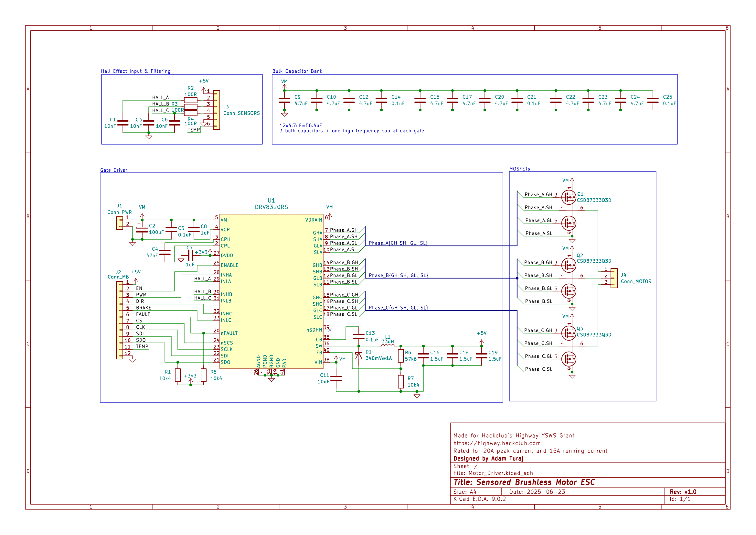Select the 'Rated for 20A peak current' line
This screenshot has height=535, width=756.
530,451
